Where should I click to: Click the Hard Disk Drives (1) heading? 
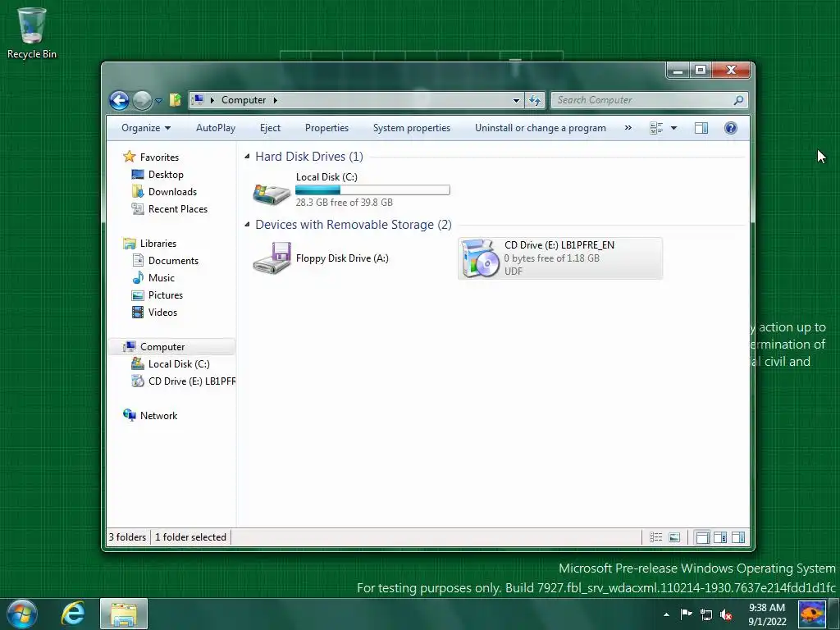(309, 157)
